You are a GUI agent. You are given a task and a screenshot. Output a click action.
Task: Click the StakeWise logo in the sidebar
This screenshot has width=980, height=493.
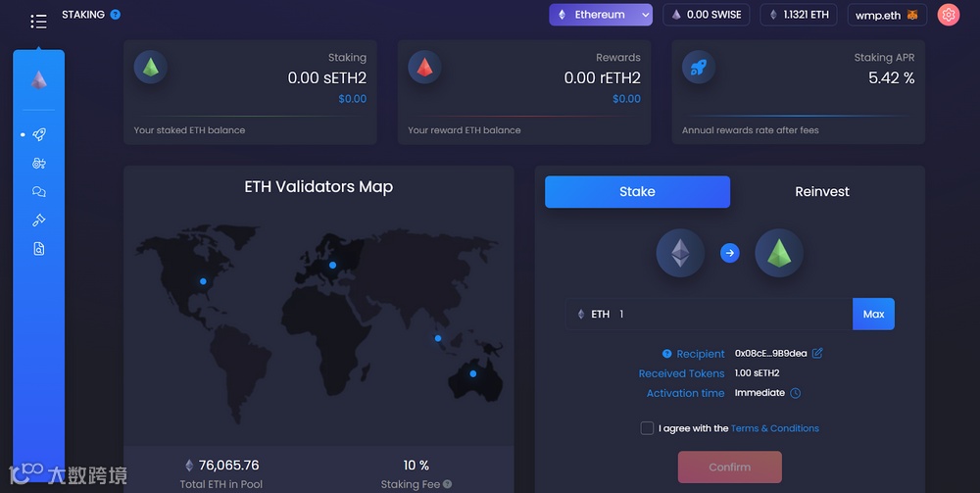[39, 80]
